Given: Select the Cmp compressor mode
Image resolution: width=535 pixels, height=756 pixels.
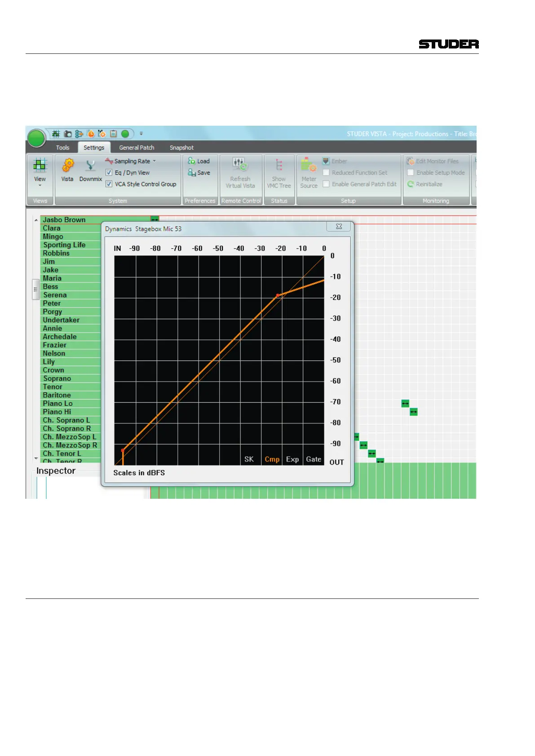Looking at the screenshot, I should pos(272,459).
